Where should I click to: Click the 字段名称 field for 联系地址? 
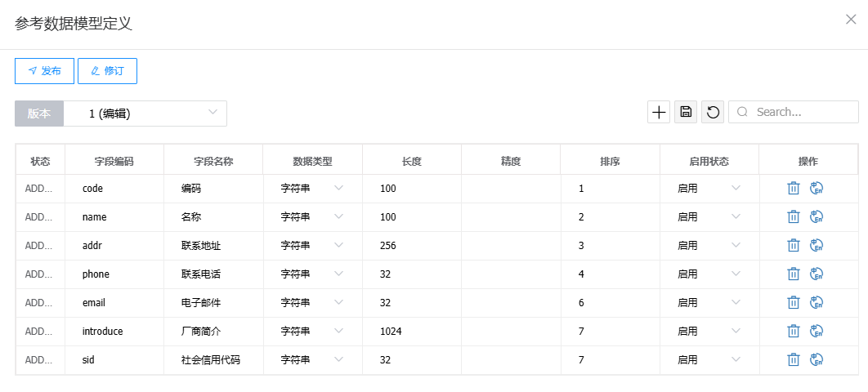[x=213, y=246]
